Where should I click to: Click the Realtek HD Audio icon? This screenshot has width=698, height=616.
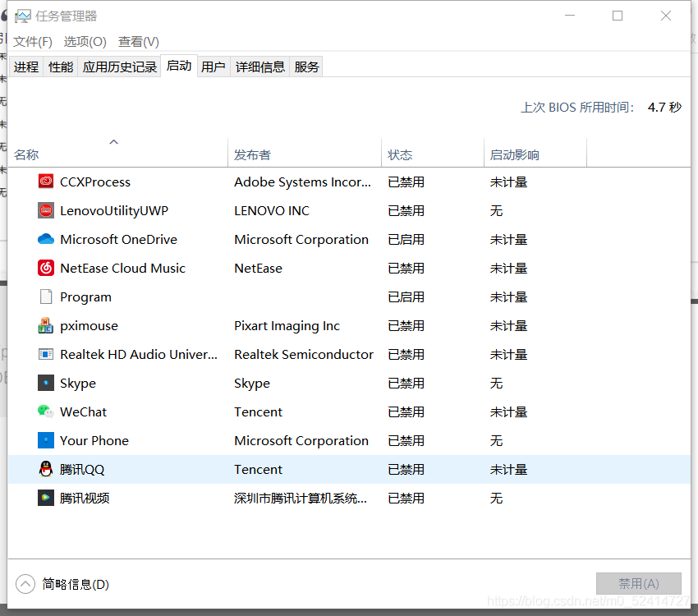point(46,354)
